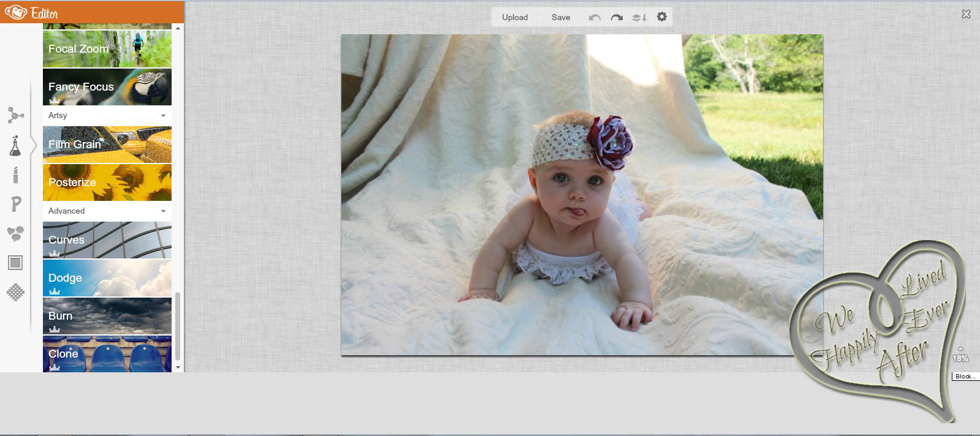Collapse the Artsy effects section

coord(107,115)
